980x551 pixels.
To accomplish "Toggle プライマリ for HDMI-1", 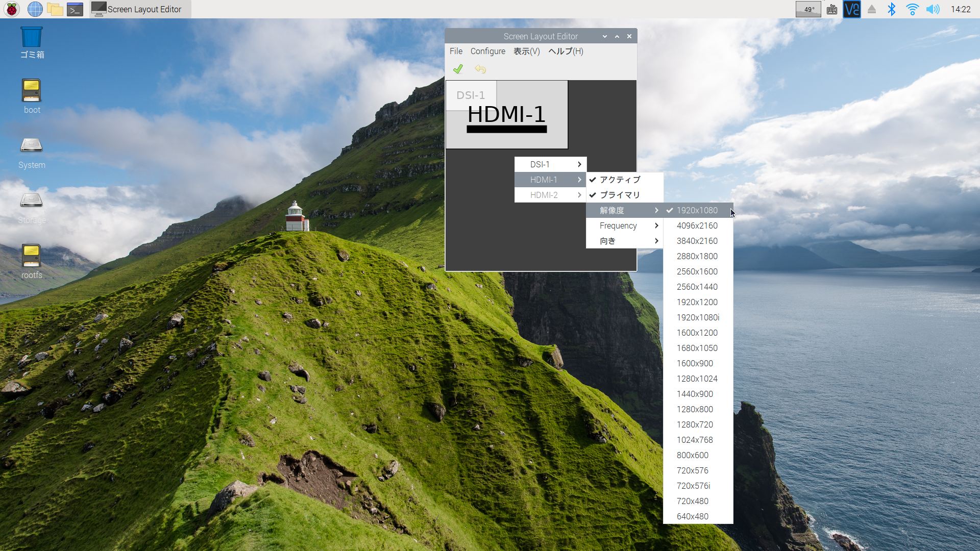I will tap(618, 195).
